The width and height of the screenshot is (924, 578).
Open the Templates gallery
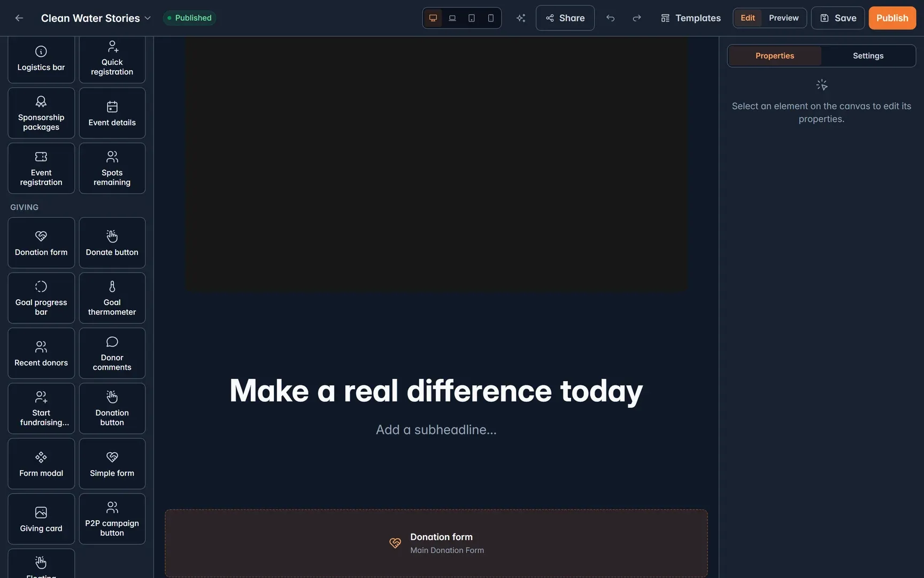tap(691, 18)
